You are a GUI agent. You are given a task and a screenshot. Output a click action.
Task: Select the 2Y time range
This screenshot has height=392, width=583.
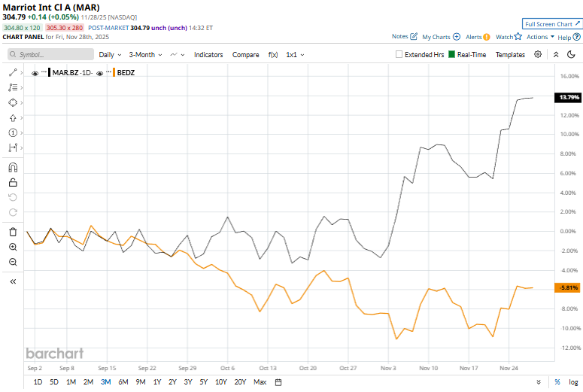(172, 382)
